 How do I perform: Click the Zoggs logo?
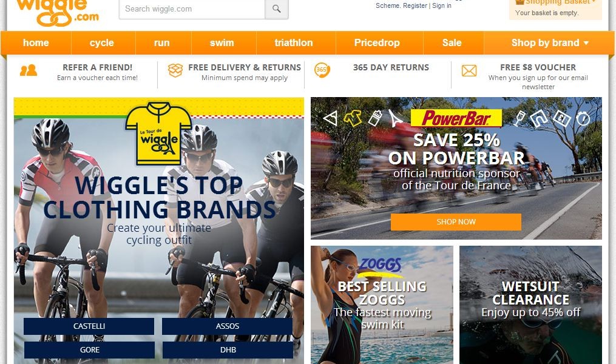[x=381, y=265]
